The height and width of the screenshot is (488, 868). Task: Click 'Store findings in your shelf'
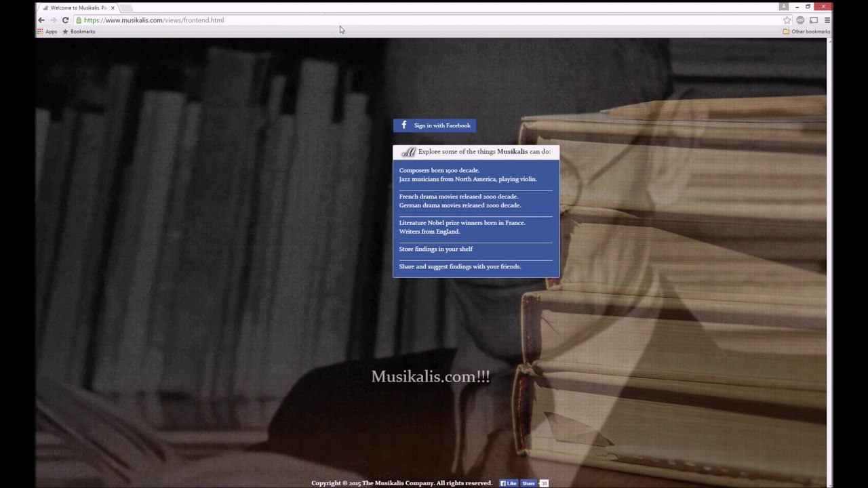point(436,249)
